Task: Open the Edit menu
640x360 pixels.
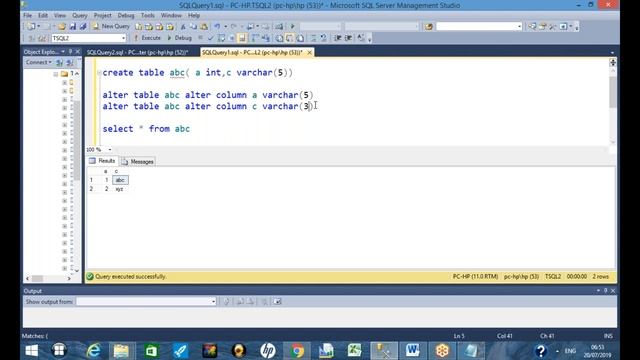Action: pos(43,16)
